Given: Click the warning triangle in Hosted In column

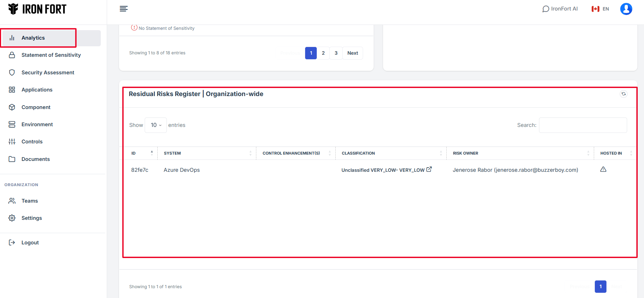Looking at the screenshot, I should 603,170.
